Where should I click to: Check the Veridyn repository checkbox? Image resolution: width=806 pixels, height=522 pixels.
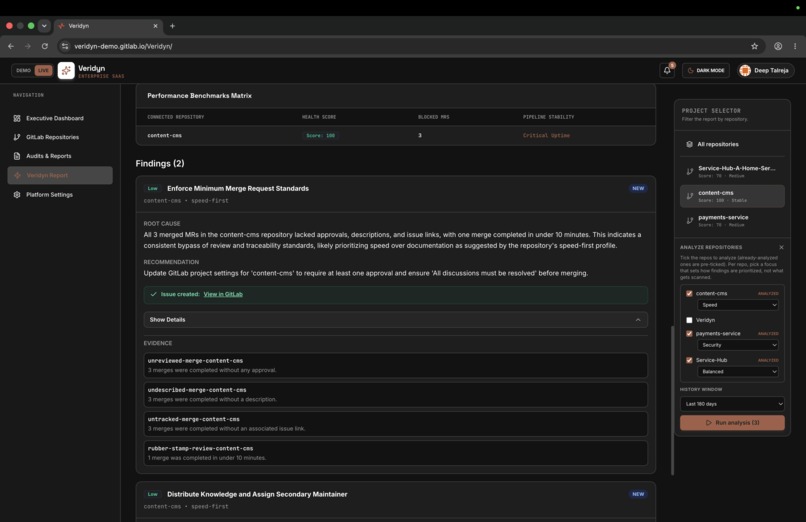tap(689, 320)
